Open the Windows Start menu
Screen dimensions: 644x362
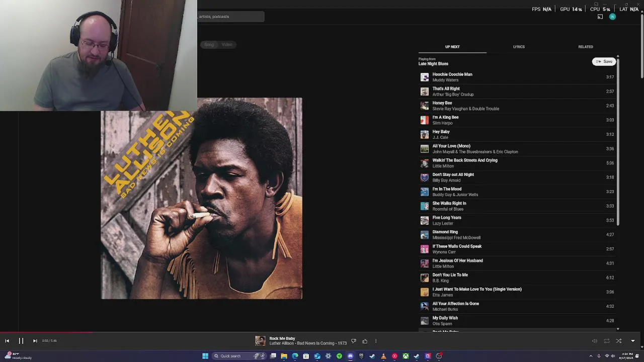coord(205,356)
